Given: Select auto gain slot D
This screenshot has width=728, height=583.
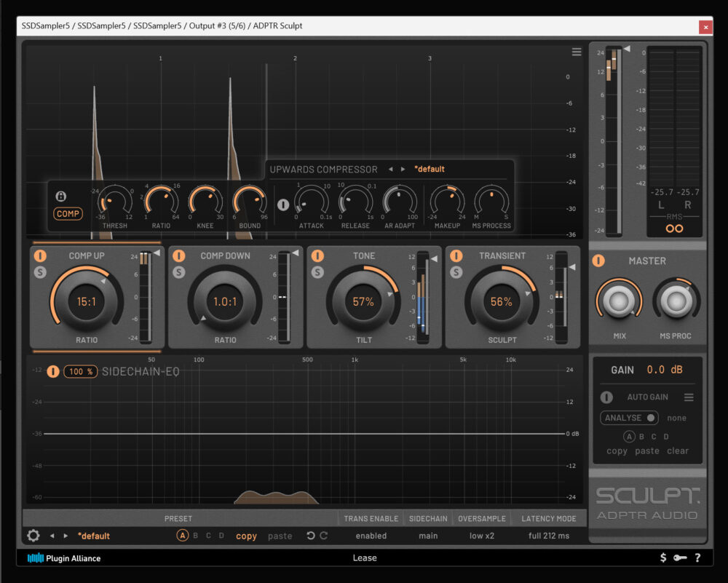Looking at the screenshot, I should (x=666, y=436).
